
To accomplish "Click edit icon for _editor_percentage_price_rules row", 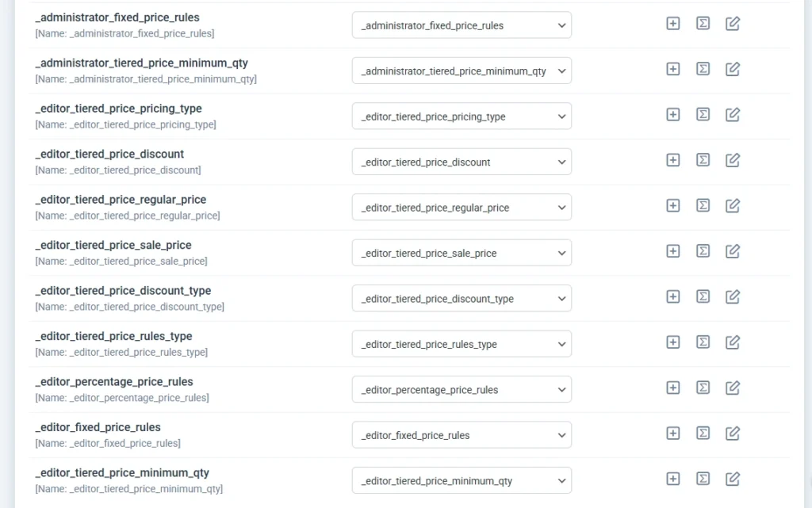I will 733,388.
